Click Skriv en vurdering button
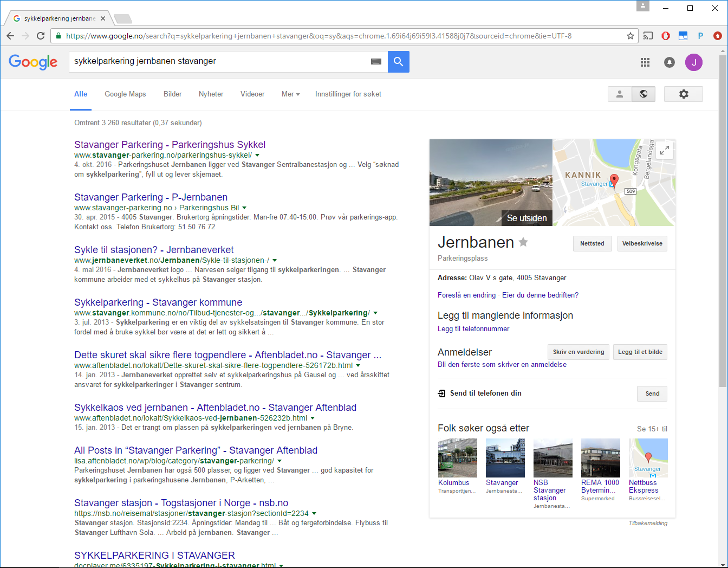 point(578,352)
